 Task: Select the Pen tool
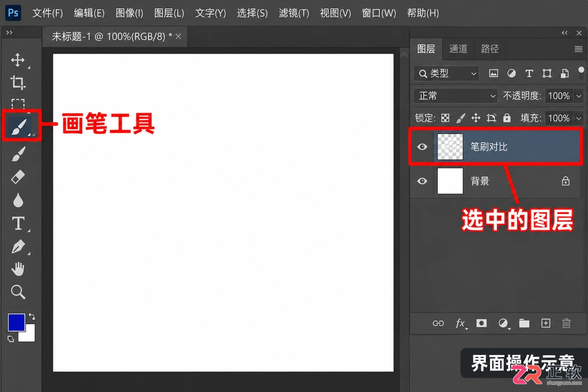18,246
